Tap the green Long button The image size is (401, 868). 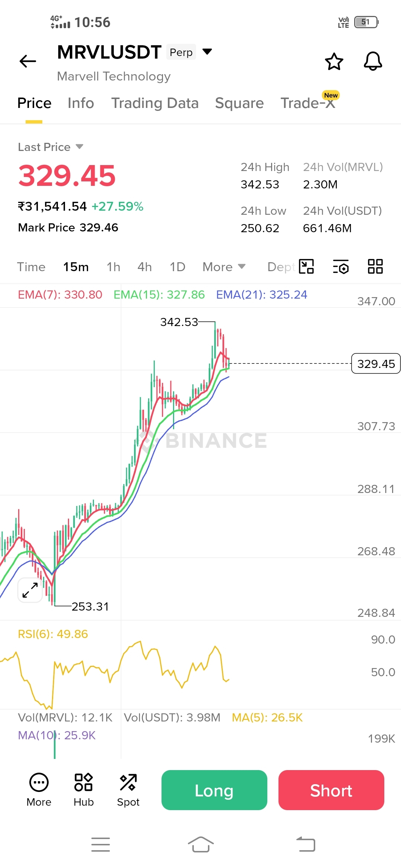point(214,790)
